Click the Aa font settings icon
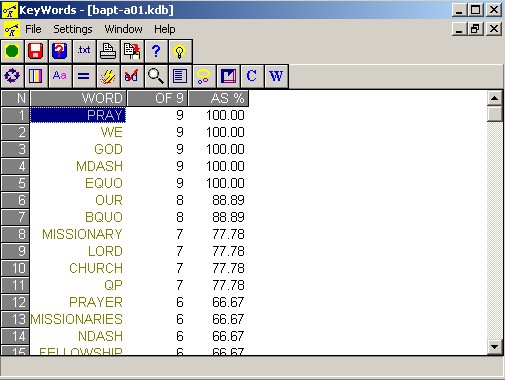The height and width of the screenshot is (380, 505). coord(60,76)
